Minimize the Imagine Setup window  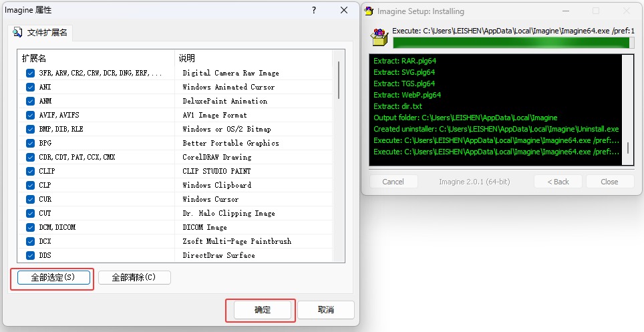tap(565, 11)
